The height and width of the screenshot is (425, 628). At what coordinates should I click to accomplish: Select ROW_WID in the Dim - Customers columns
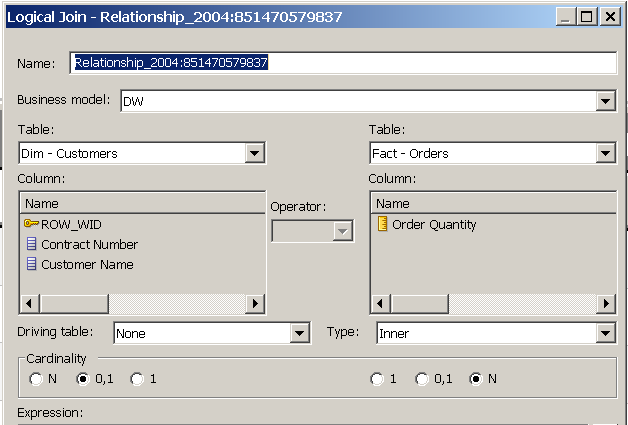[142, 224]
